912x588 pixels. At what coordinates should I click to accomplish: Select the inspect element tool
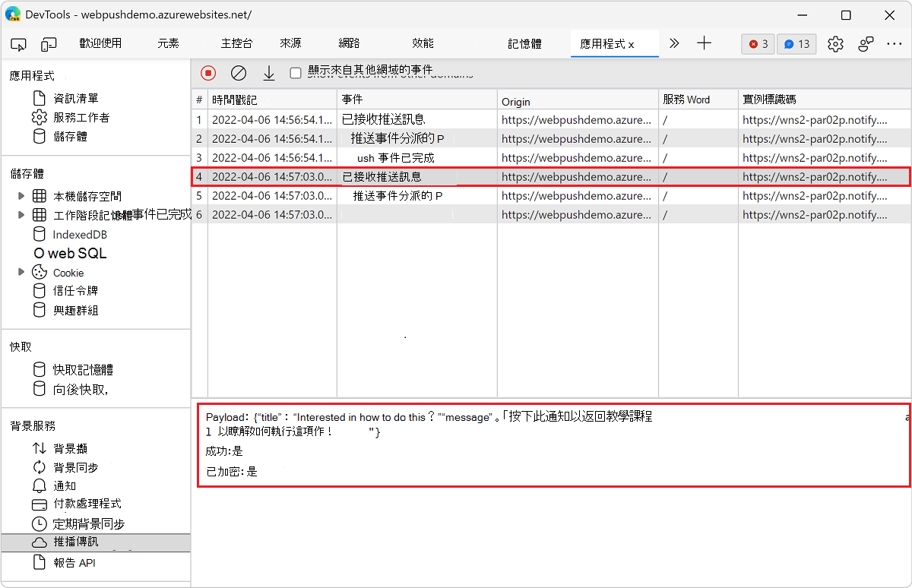tap(18, 44)
